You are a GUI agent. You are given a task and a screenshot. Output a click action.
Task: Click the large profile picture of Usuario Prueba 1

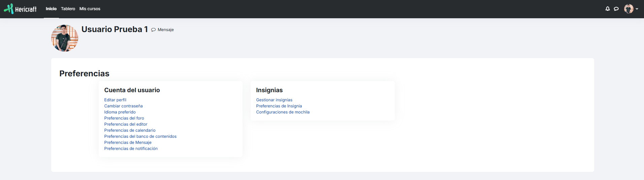click(65, 38)
